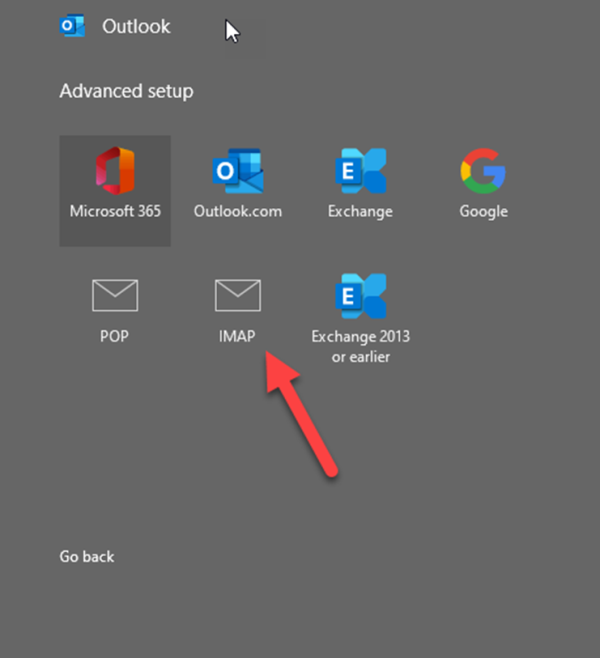
Task: Click the Exchange account type icon
Action: (x=360, y=171)
